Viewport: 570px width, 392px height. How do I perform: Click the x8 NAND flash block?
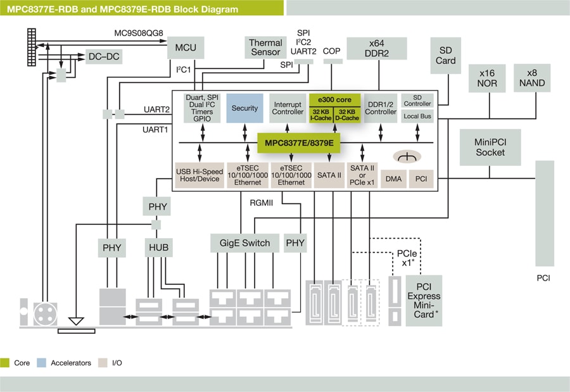[x=532, y=78]
